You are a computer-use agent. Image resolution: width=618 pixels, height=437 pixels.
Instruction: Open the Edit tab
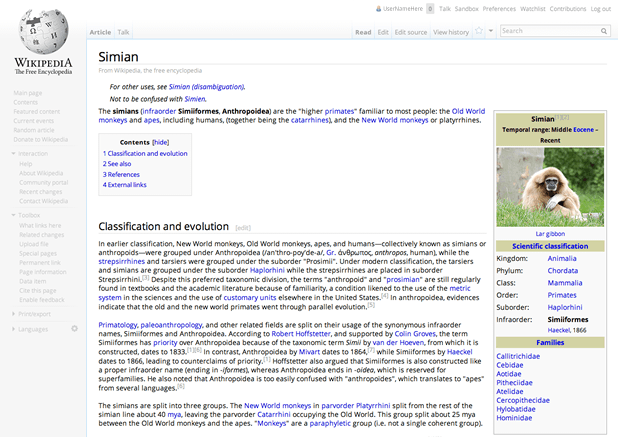click(x=383, y=32)
